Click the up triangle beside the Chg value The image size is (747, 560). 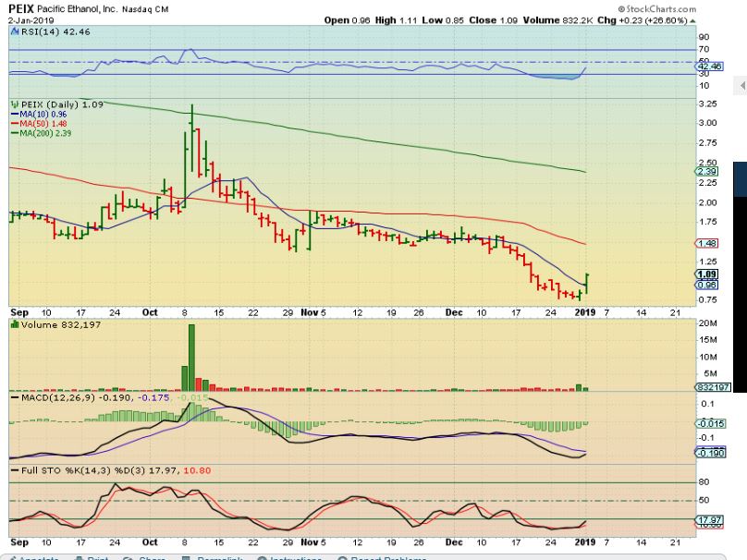[x=692, y=21]
